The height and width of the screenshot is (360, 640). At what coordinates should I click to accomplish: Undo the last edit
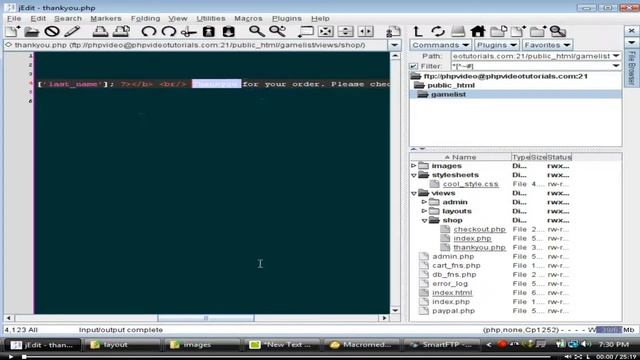pos(149,31)
